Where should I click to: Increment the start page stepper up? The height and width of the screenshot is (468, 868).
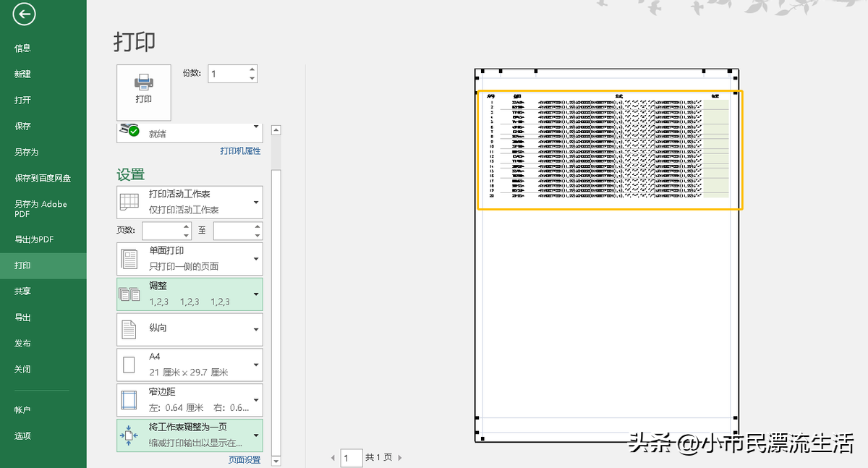[186, 226]
